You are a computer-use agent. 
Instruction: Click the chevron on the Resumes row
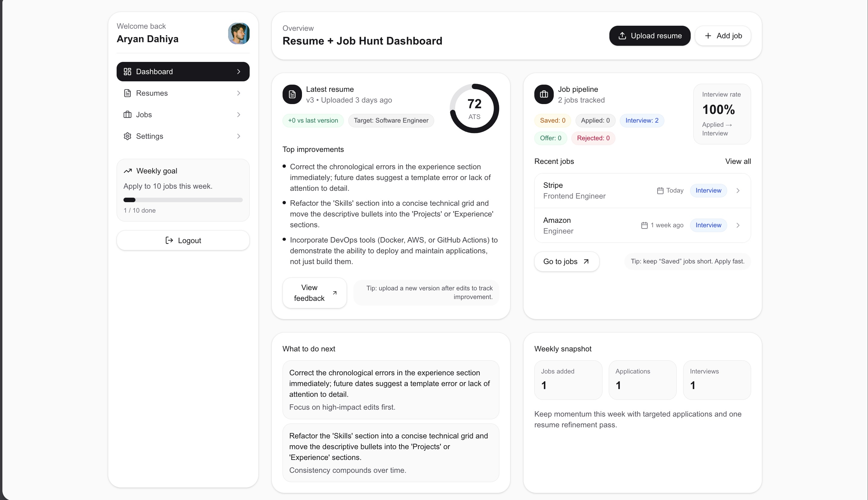click(x=239, y=93)
